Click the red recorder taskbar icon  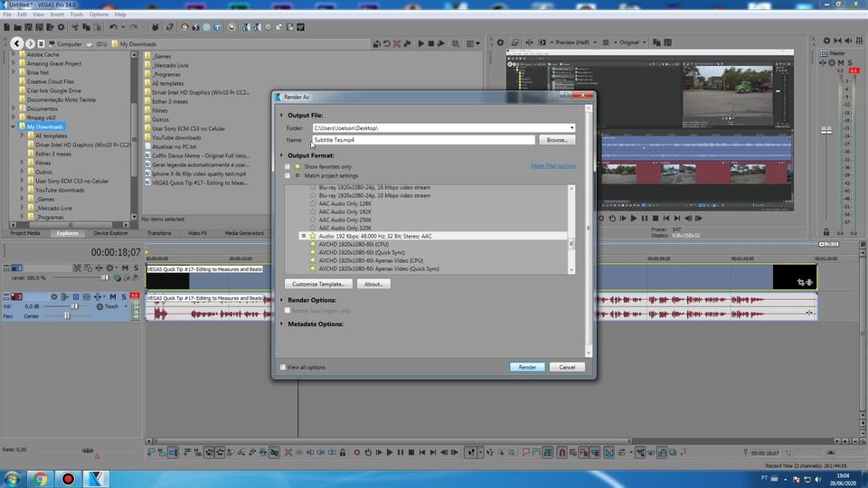tap(68, 479)
